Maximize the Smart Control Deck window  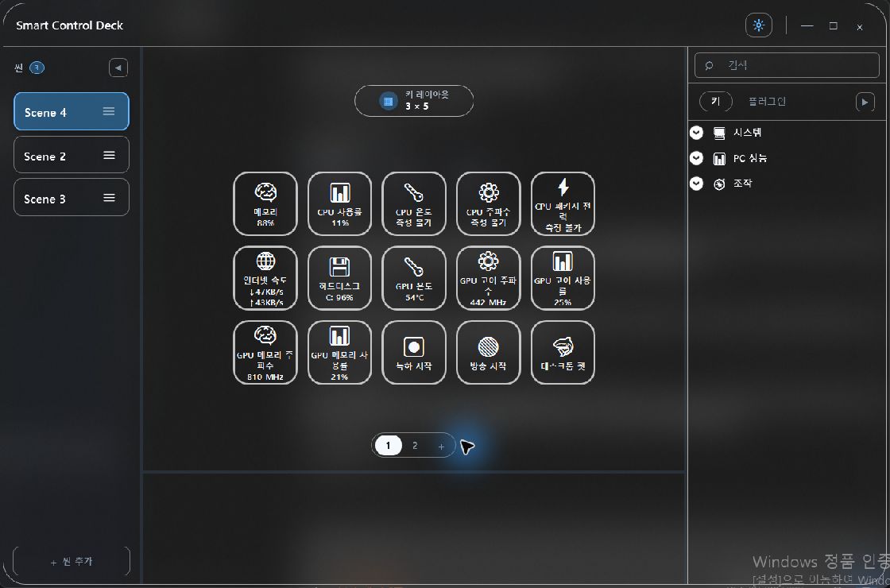click(x=834, y=25)
